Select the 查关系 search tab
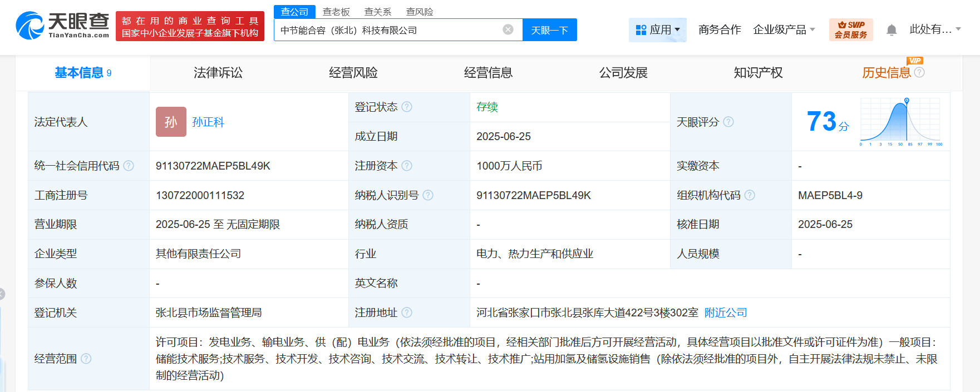The width and height of the screenshot is (980, 392). pyautogui.click(x=378, y=12)
